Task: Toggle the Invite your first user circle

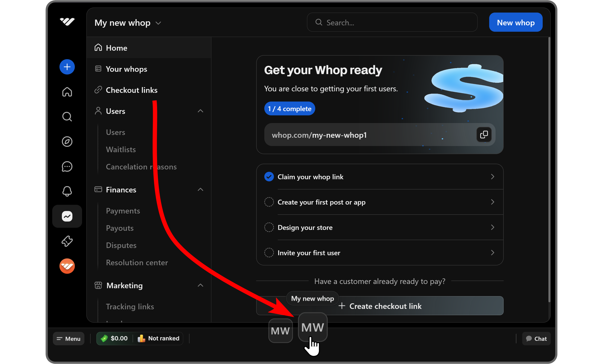Action: tap(269, 253)
